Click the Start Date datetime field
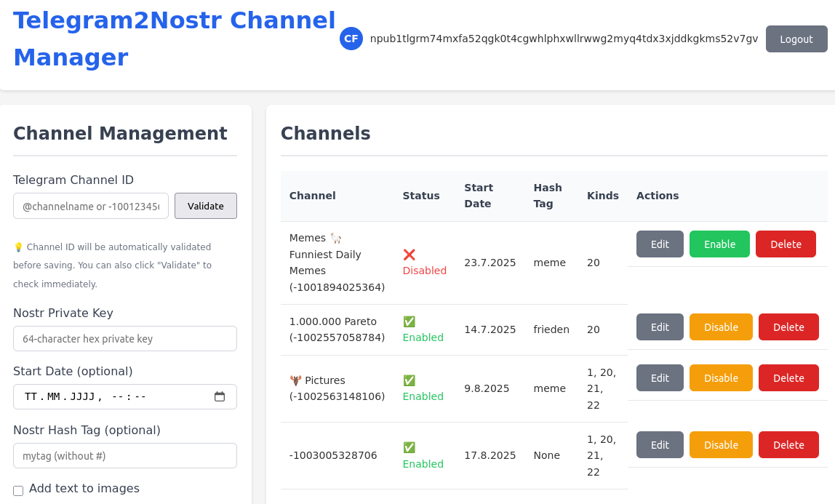The image size is (835, 504). (109, 396)
